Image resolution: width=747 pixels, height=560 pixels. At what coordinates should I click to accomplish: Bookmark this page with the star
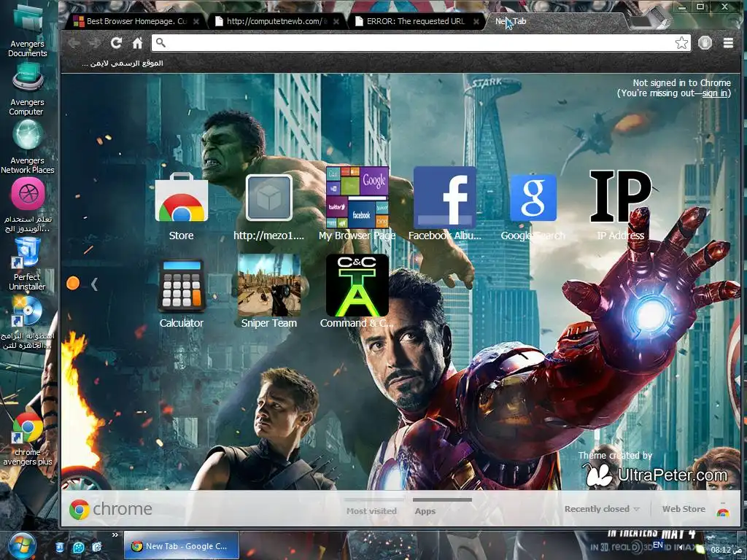click(x=682, y=43)
